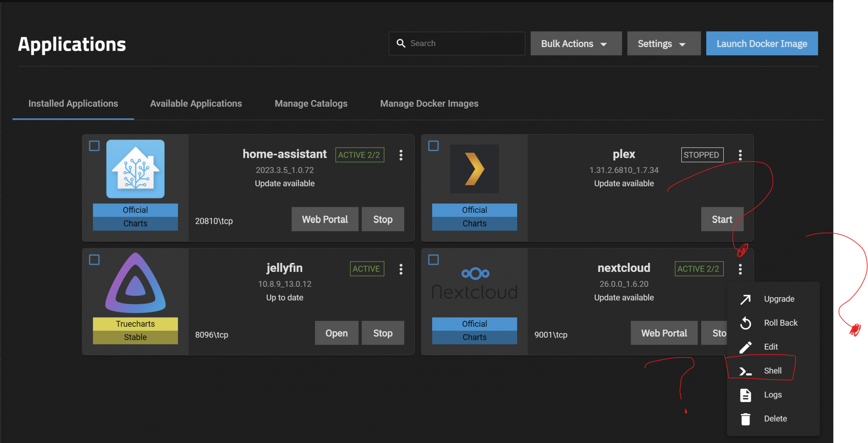Stop the nextcloud app
This screenshot has width=868, height=443.
tap(714, 333)
